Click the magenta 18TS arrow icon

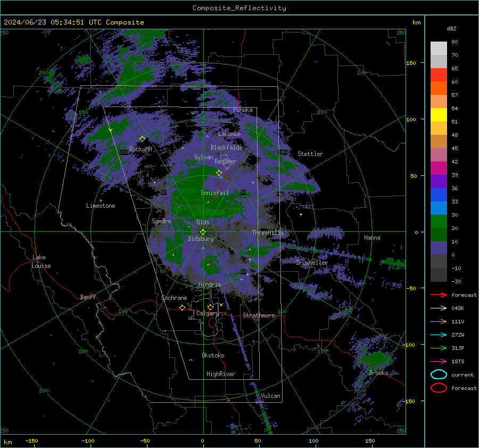coord(439,362)
